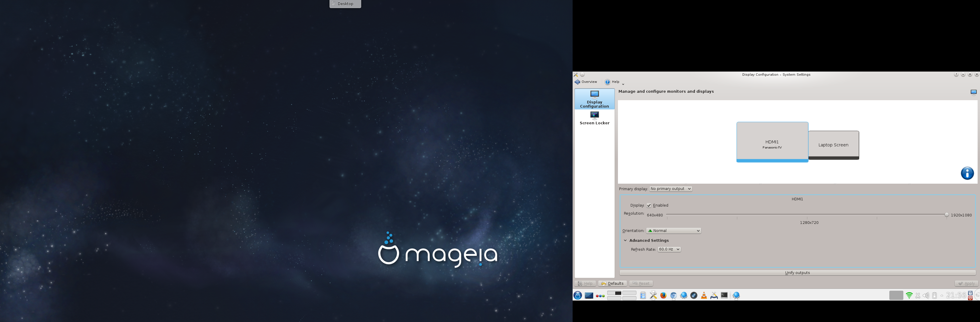This screenshot has width=980, height=322.
Task: Launch VLC media player cone icon
Action: [704, 295]
